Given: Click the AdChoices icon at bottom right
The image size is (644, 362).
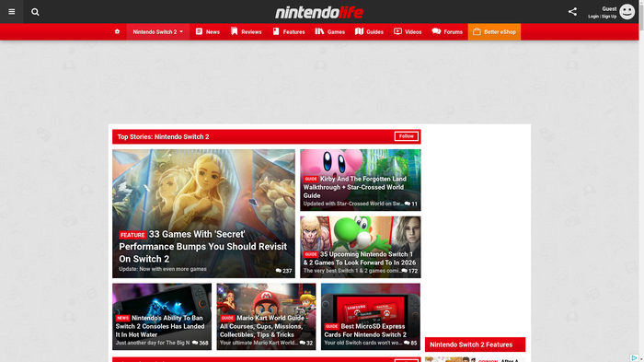Looking at the screenshot, I should (x=634, y=358).
